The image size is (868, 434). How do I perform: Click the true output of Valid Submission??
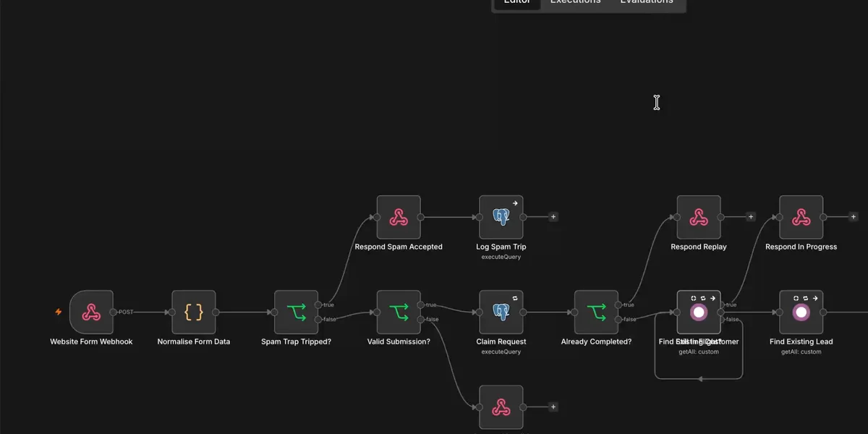point(421,305)
